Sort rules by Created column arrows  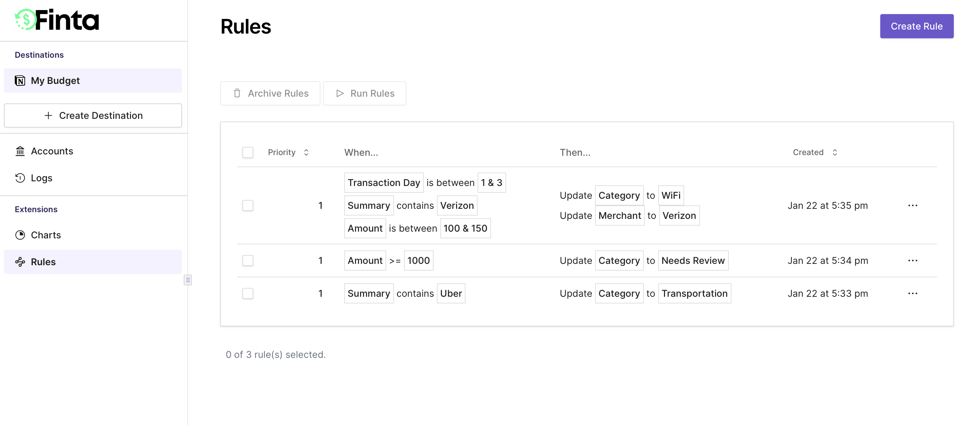click(834, 152)
